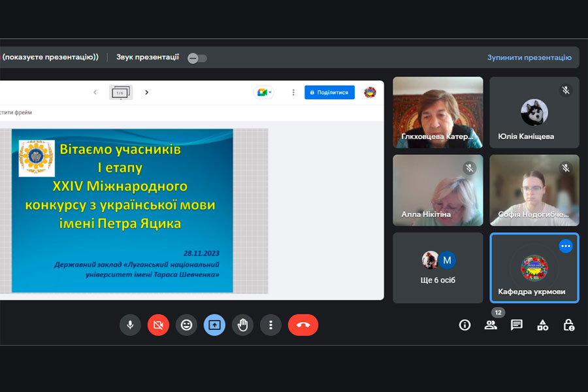
Task: Click the slide title Вітаємо учасників
Action: [120, 150]
